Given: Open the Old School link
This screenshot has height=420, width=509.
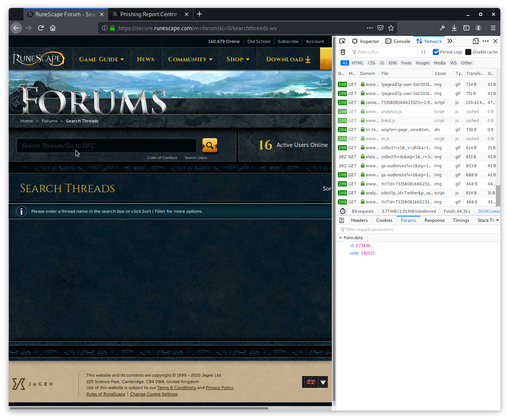Looking at the screenshot, I should point(259,41).
